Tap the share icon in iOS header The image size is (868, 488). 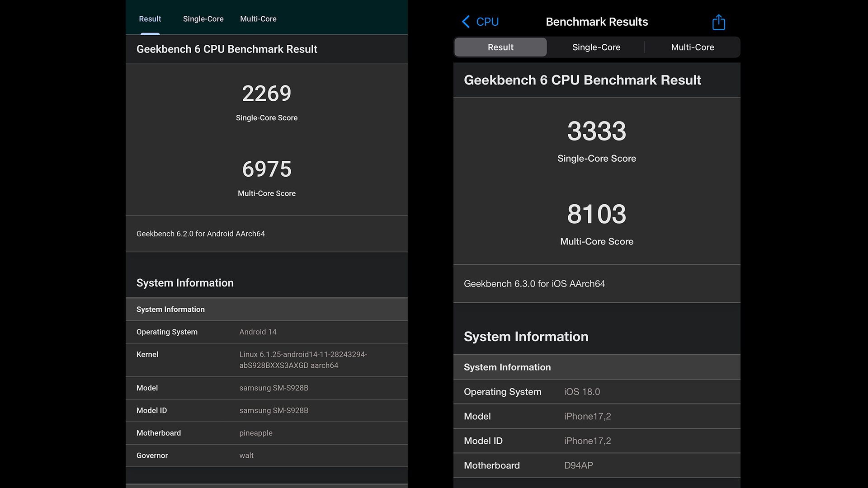click(x=718, y=22)
